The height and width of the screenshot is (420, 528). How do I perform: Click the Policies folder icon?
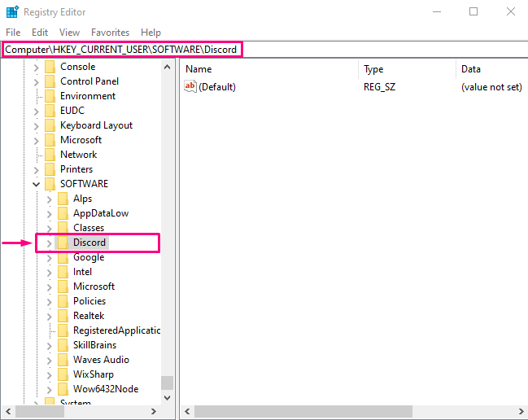[63, 301]
